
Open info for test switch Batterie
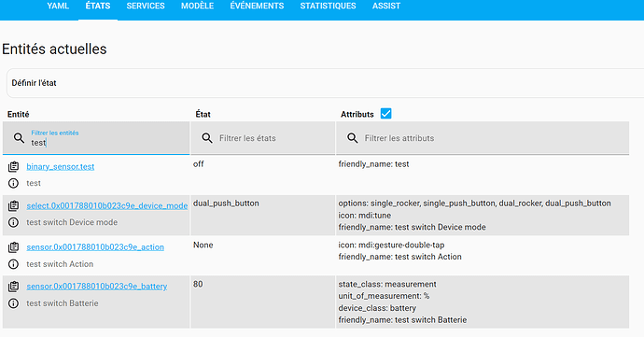coord(14,303)
